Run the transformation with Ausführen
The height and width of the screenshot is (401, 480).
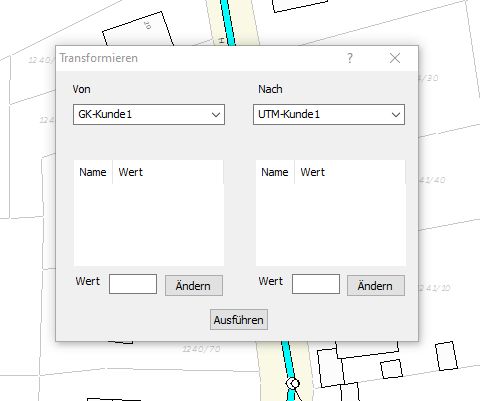point(239,320)
